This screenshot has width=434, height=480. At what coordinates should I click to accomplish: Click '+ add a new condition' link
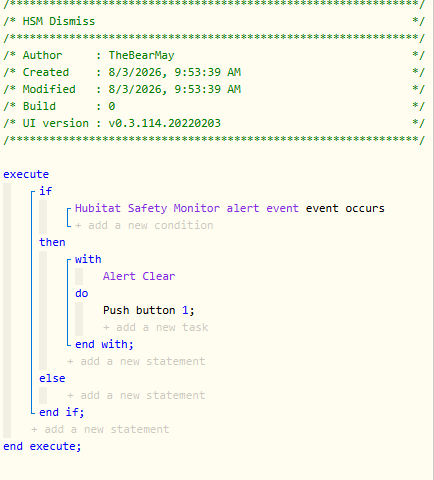pos(144,225)
